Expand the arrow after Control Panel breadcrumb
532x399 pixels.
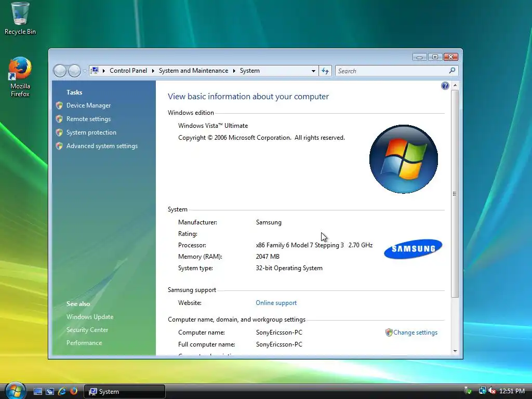point(153,71)
